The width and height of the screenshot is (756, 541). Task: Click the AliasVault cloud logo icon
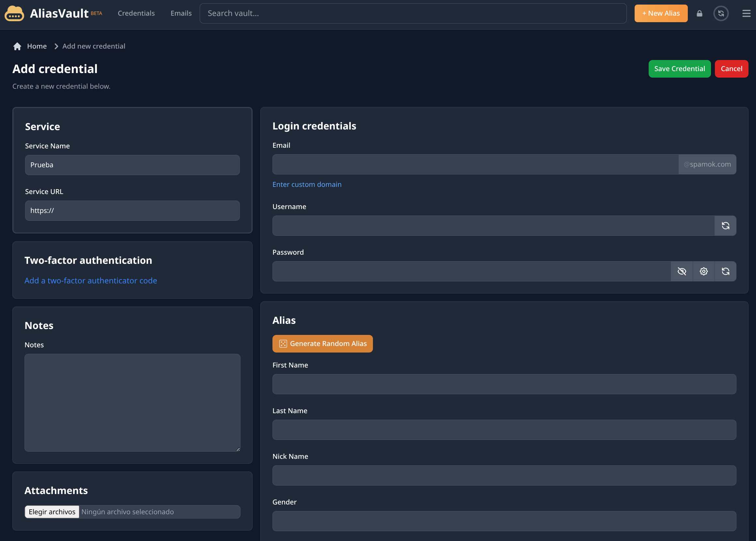click(x=14, y=14)
